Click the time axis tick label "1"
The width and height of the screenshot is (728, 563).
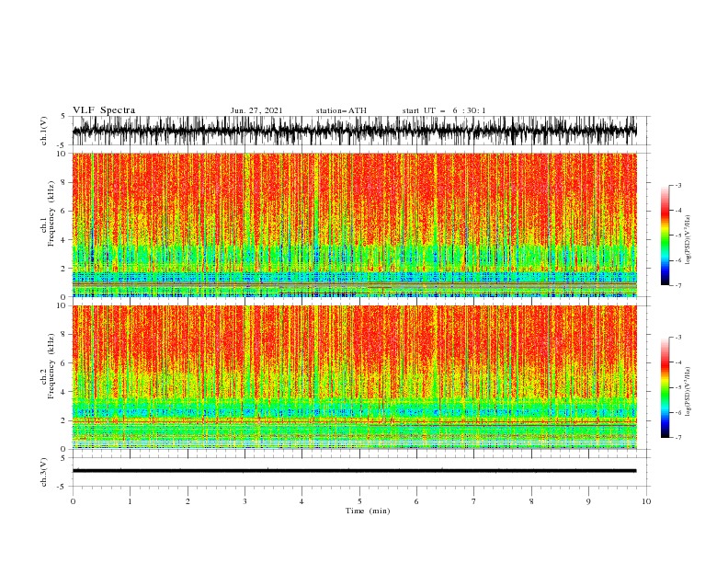click(x=130, y=501)
